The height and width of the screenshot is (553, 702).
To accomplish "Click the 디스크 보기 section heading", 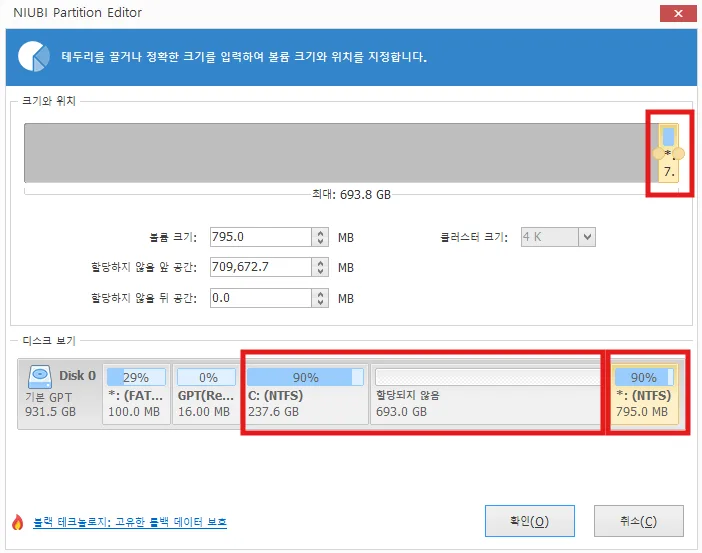I will click(x=49, y=341).
